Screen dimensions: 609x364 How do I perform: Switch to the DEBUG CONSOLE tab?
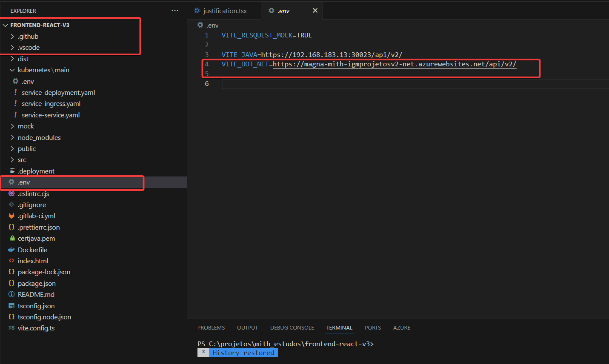pyautogui.click(x=292, y=328)
